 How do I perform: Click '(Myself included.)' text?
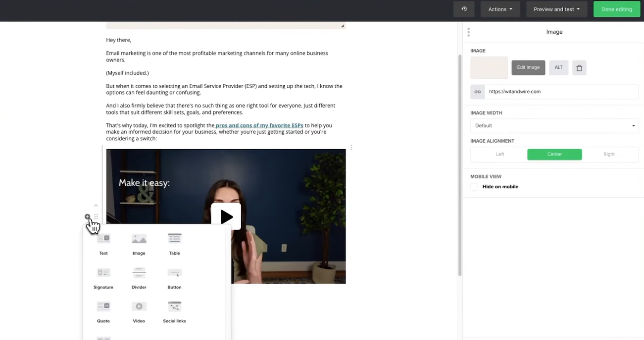click(127, 73)
